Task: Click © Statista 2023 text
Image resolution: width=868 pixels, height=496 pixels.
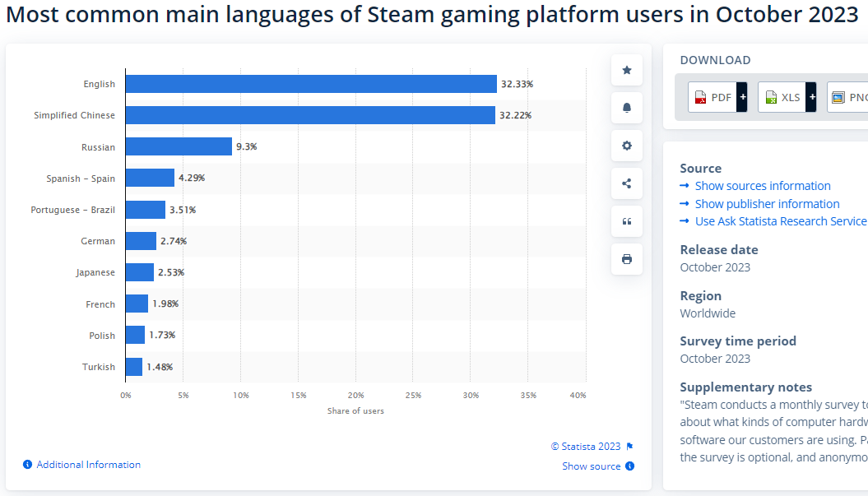Action: tap(586, 446)
